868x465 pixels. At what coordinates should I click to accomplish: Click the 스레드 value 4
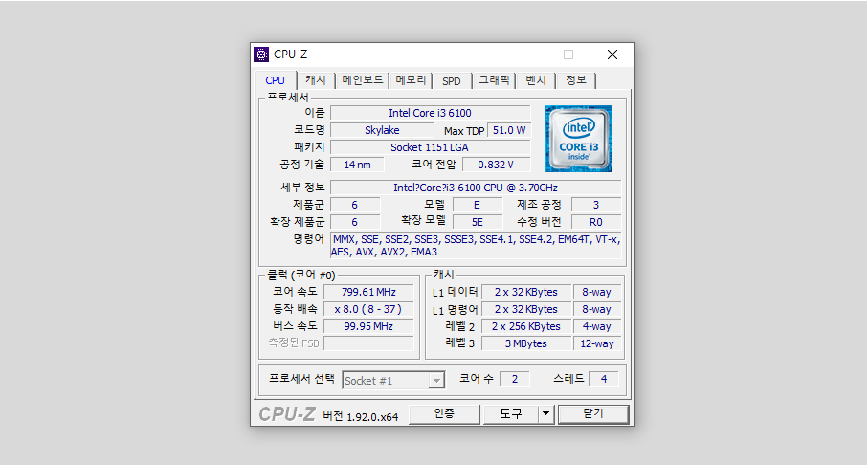(604, 379)
